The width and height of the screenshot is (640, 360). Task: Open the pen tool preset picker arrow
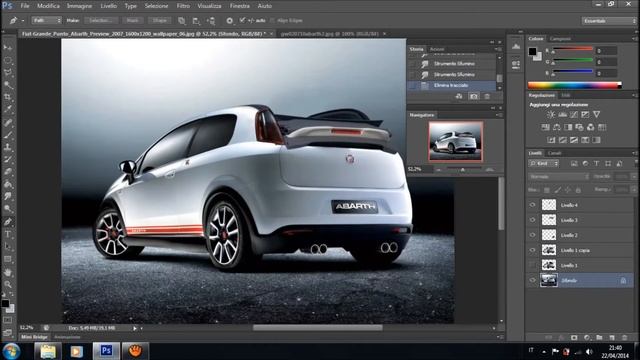click(x=23, y=20)
